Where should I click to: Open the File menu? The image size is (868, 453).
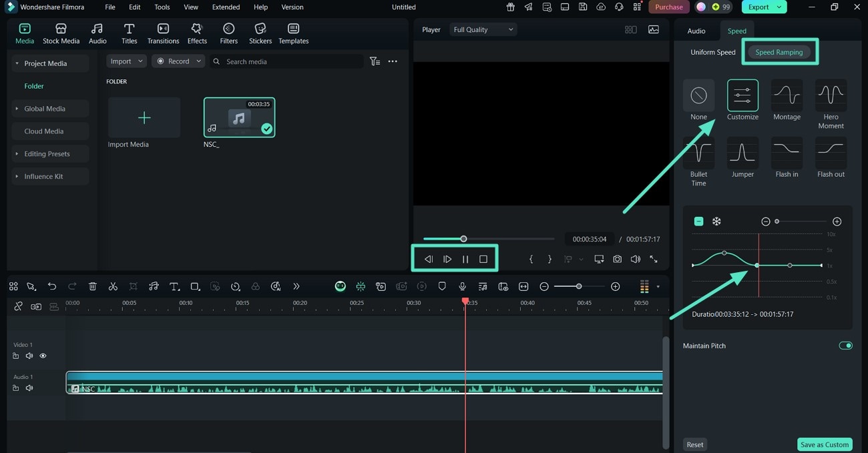click(x=110, y=7)
